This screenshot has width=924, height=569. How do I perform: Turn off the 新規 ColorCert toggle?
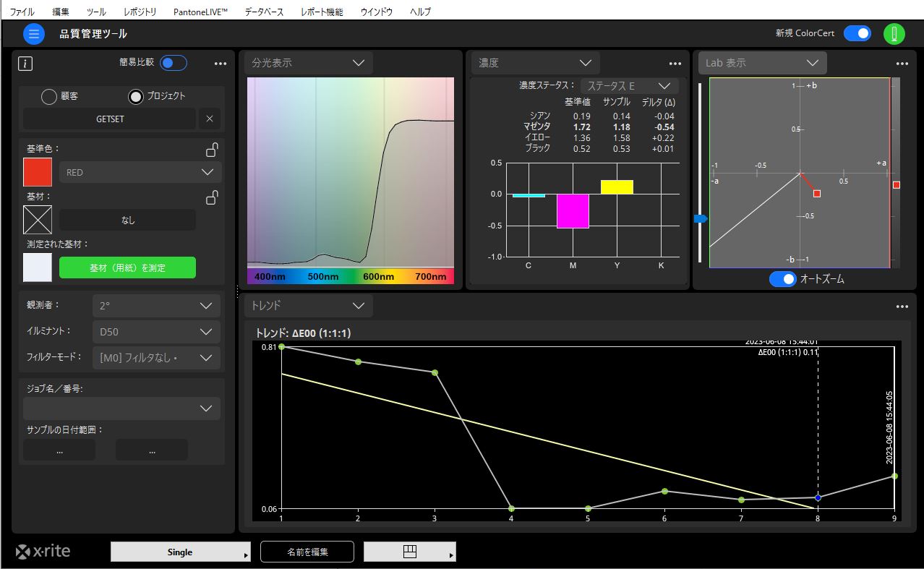coord(857,33)
